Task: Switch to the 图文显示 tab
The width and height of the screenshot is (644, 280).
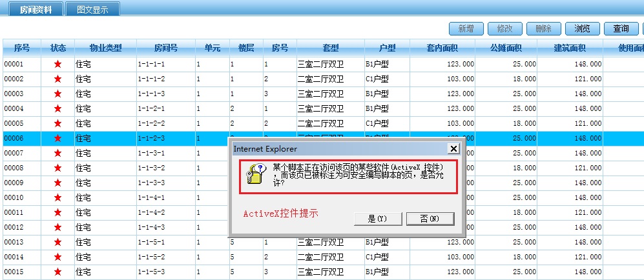Action: pos(92,10)
